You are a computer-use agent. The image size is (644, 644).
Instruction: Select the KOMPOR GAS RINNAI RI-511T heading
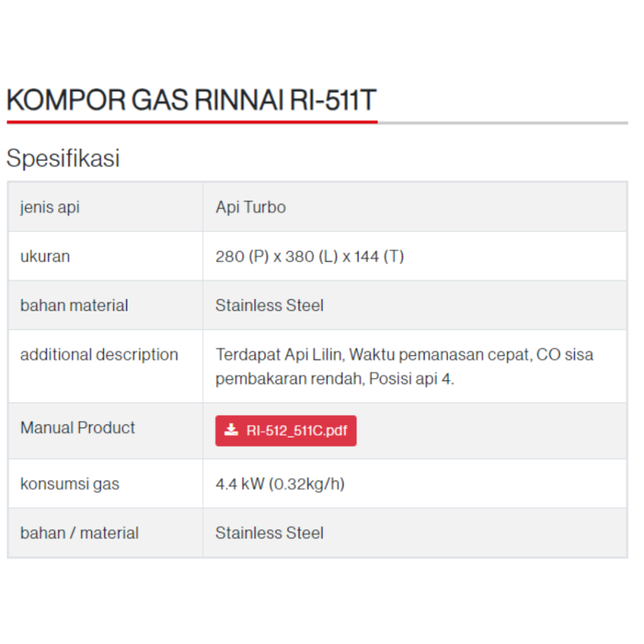(x=191, y=100)
